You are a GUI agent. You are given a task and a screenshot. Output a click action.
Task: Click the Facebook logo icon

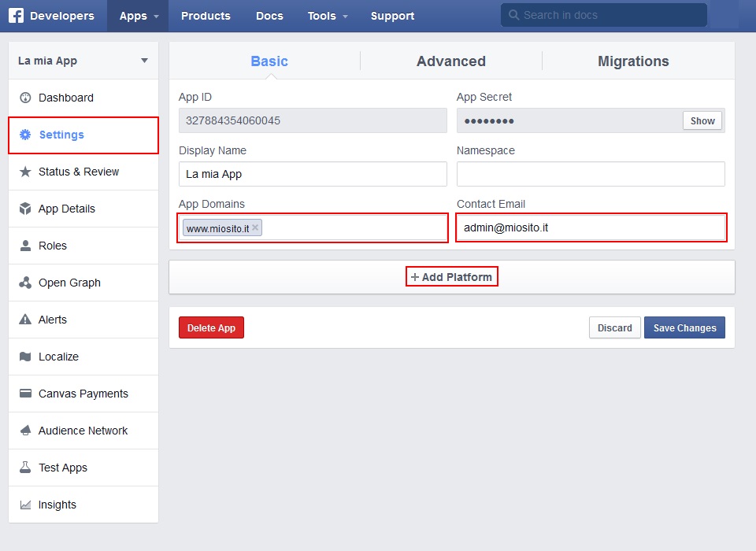[x=16, y=16]
